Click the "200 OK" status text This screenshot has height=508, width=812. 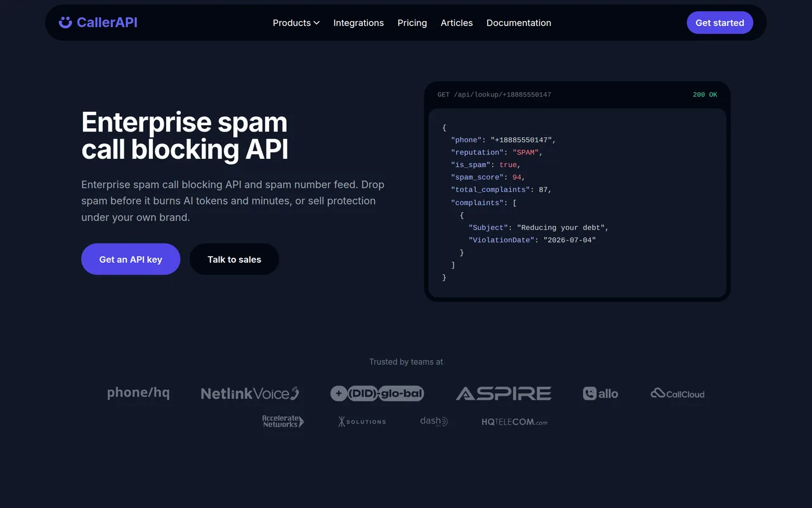point(705,95)
